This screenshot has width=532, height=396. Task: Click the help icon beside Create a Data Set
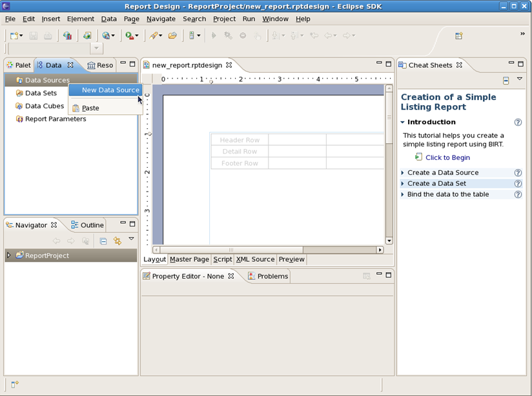point(518,184)
